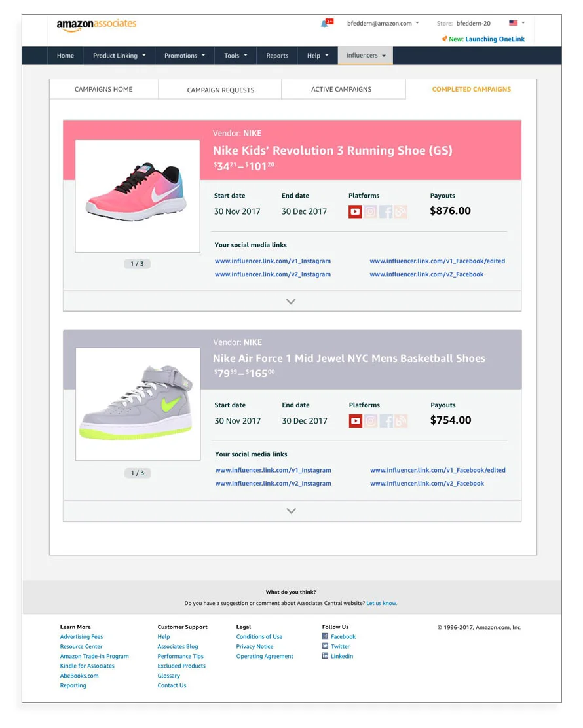Select YouTube platform icon in Air Force 1 campaign

click(356, 421)
